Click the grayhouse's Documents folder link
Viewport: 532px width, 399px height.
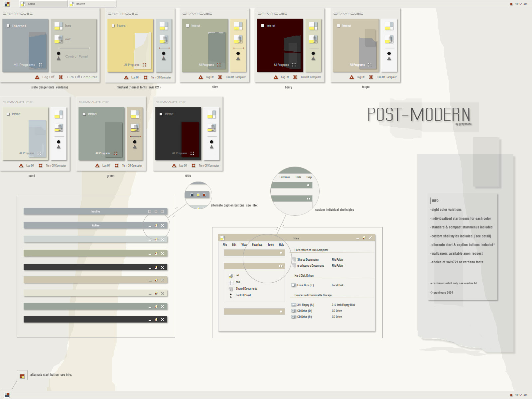point(311,266)
